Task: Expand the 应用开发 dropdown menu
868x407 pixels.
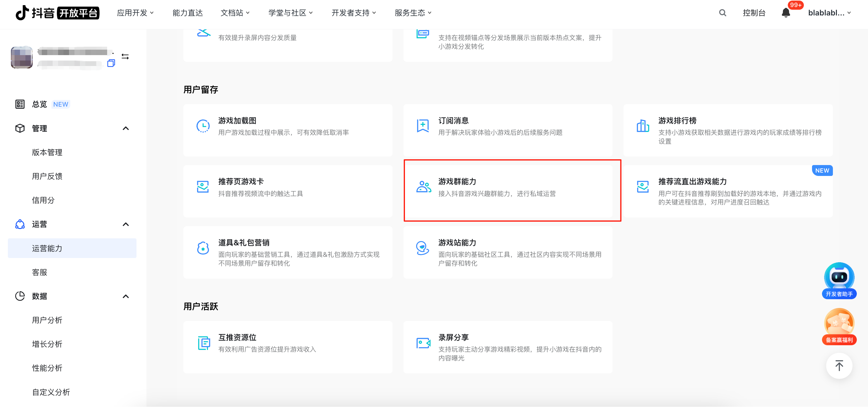Action: (x=136, y=13)
